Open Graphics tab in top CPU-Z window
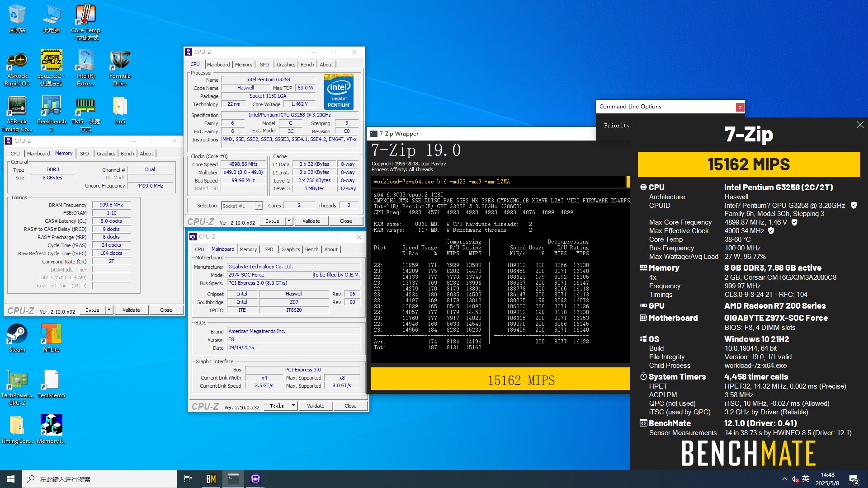 click(x=286, y=65)
